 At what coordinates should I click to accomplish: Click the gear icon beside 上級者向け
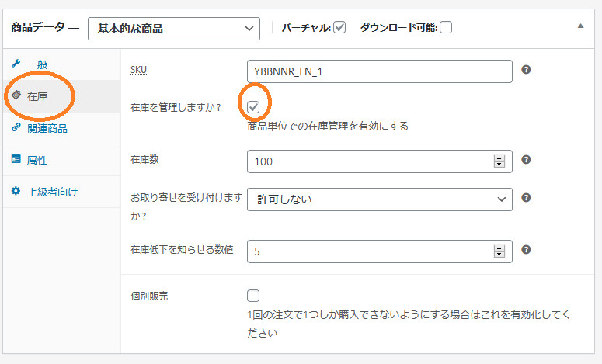click(x=16, y=191)
